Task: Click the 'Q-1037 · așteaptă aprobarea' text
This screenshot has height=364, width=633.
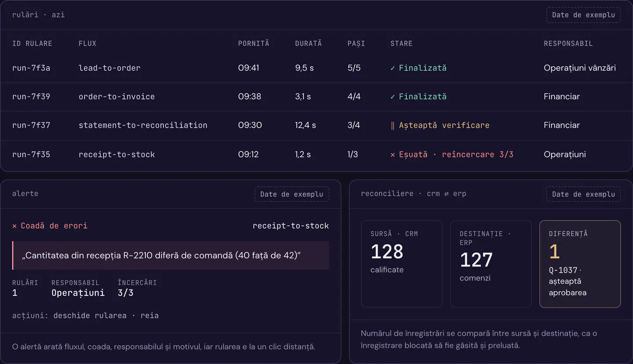Action: tap(568, 281)
